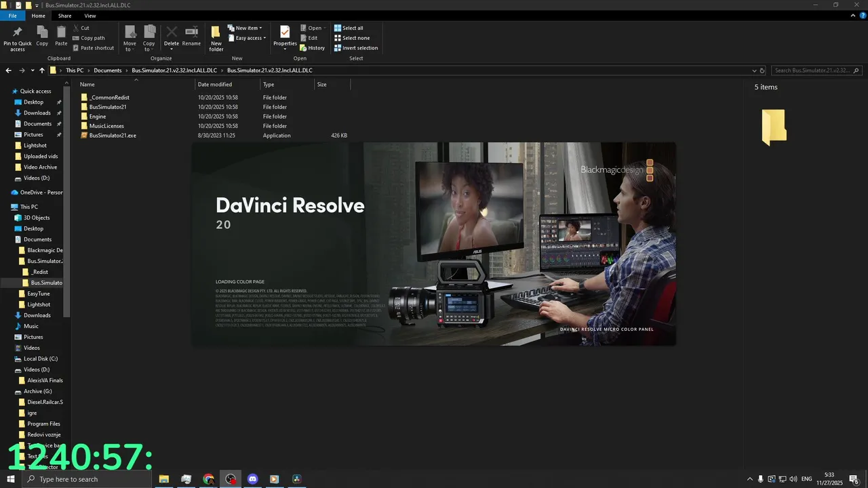Switch to the Home ribbon tab
The image size is (868, 488).
click(39, 16)
